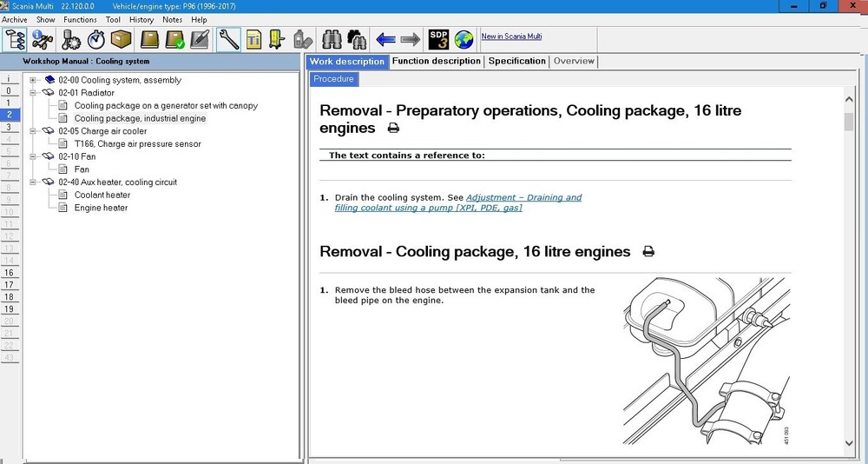Click the grey binoculars search icon
The height and width of the screenshot is (464, 868).
tap(332, 39)
